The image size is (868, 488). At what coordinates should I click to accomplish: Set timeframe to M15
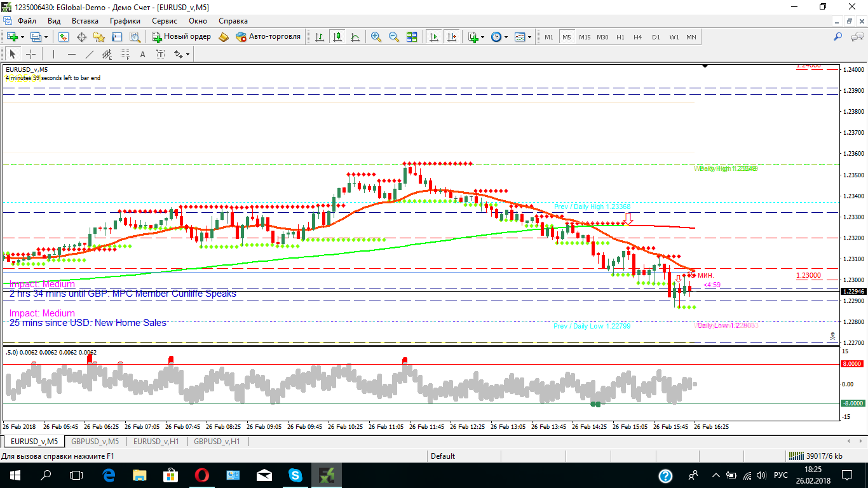[585, 37]
